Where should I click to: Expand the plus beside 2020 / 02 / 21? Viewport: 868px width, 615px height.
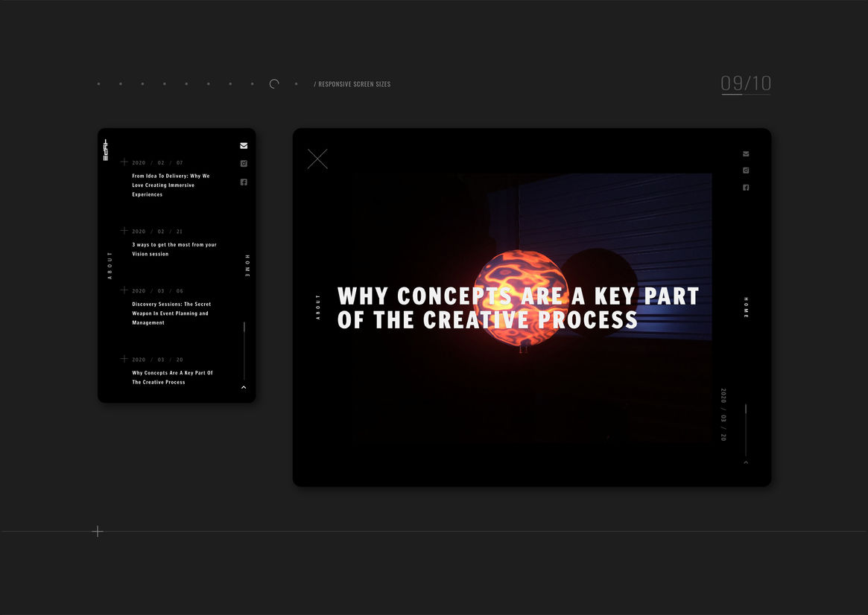pos(124,231)
